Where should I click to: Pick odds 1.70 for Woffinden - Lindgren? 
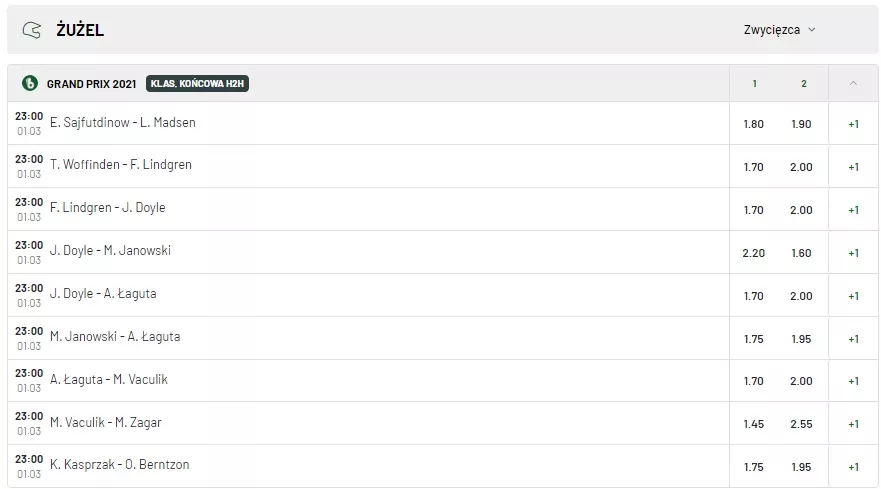pyautogui.click(x=753, y=167)
